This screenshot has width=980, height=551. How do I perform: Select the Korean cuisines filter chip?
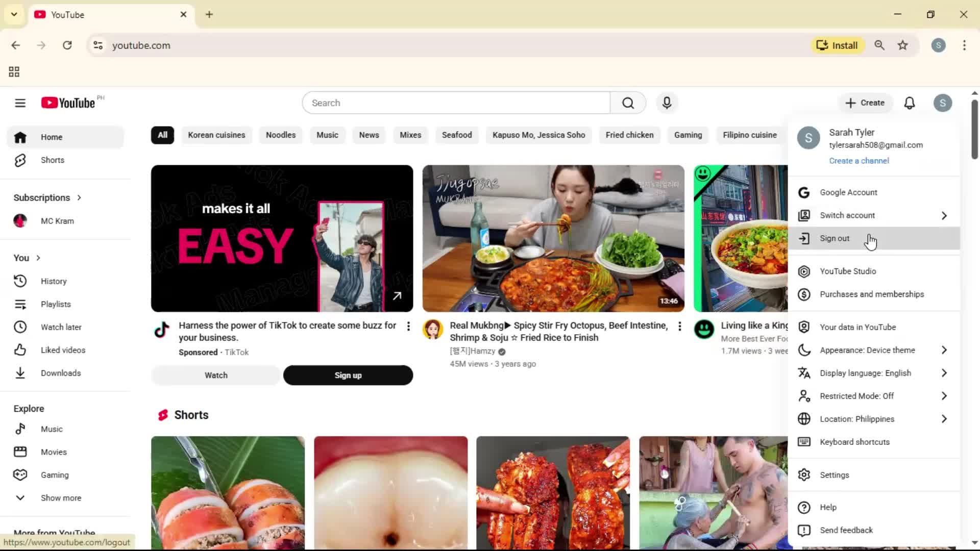[216, 135]
